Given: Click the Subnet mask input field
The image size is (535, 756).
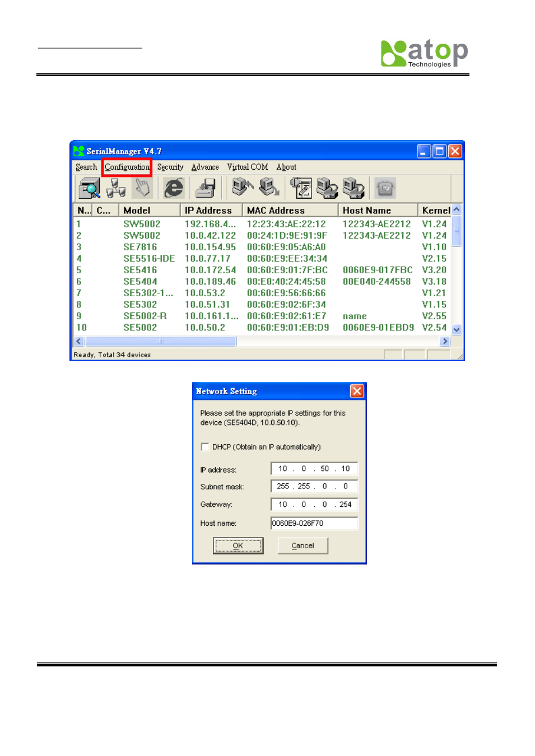Looking at the screenshot, I should (314, 486).
